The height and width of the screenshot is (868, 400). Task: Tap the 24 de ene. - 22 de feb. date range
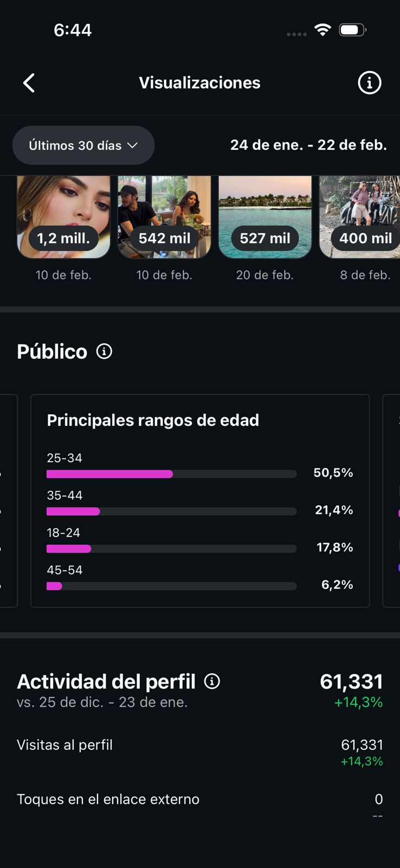[308, 145]
